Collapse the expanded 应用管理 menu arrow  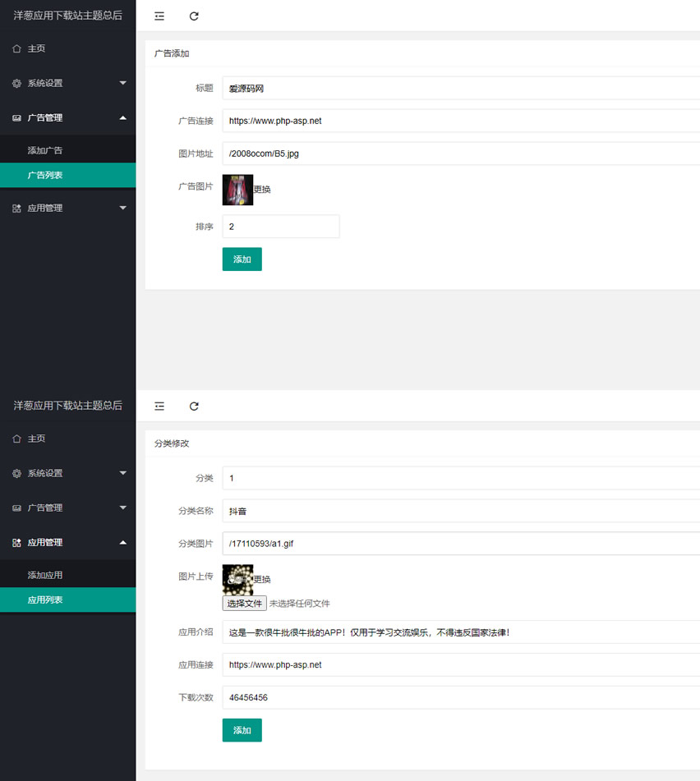tap(122, 543)
